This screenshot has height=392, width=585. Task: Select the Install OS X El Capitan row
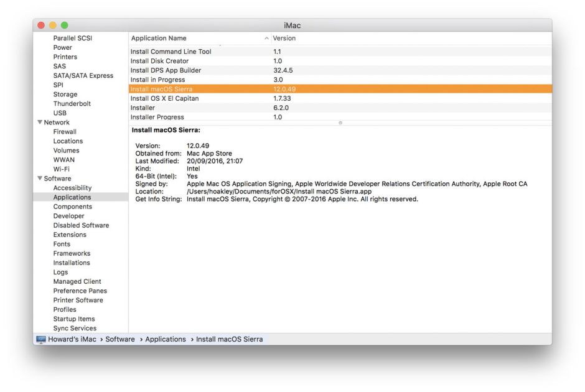point(164,98)
